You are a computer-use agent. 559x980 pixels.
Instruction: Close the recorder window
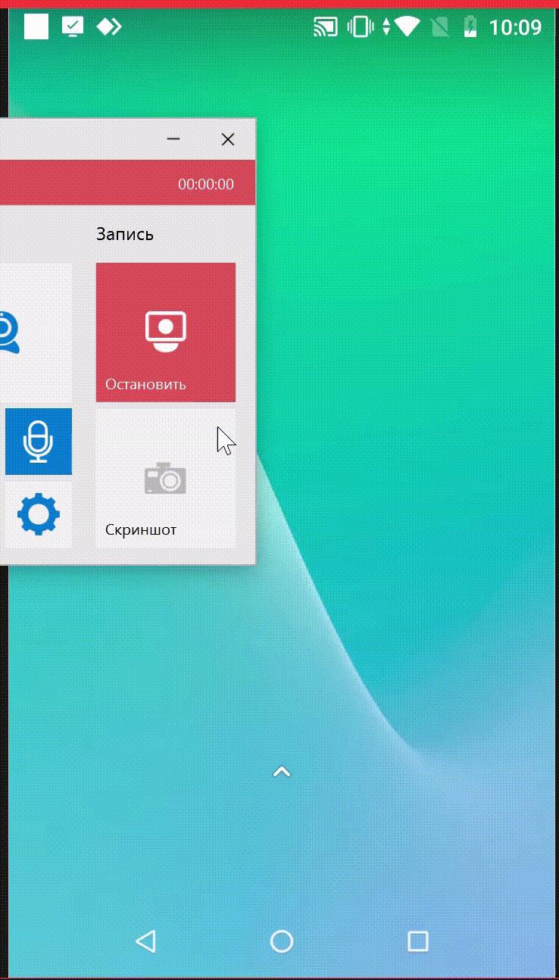pyautogui.click(x=227, y=139)
